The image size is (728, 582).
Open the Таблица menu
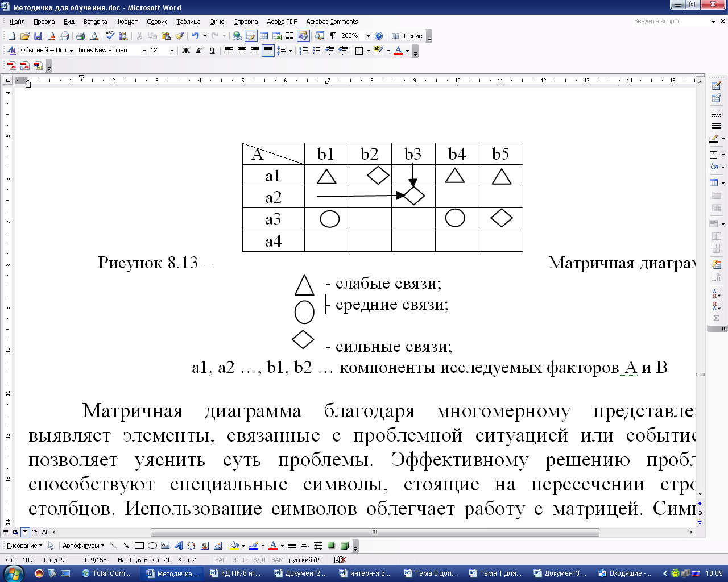coord(188,22)
